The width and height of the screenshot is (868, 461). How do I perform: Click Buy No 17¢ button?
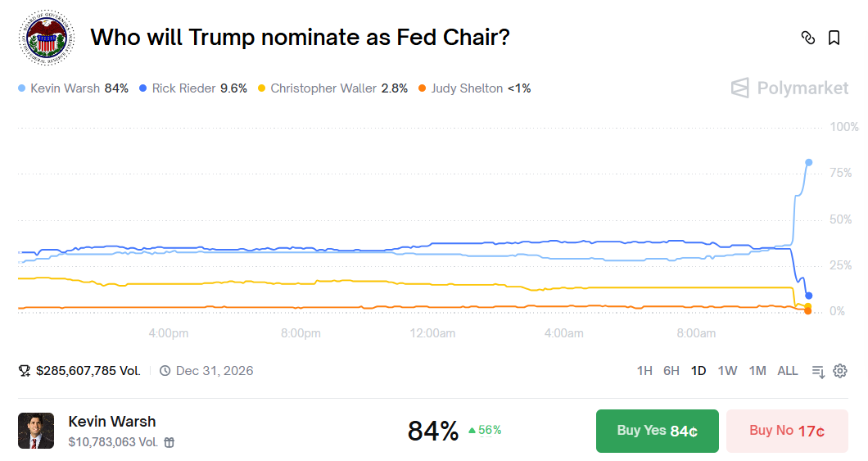[786, 431]
